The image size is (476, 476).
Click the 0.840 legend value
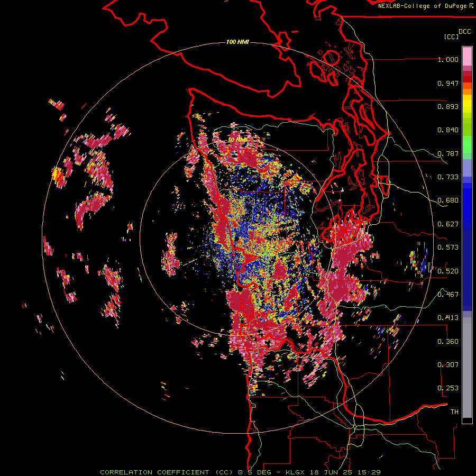tap(448, 130)
